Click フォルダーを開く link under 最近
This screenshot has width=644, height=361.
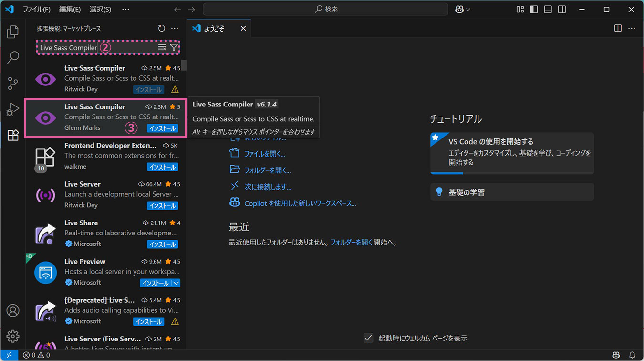click(352, 242)
